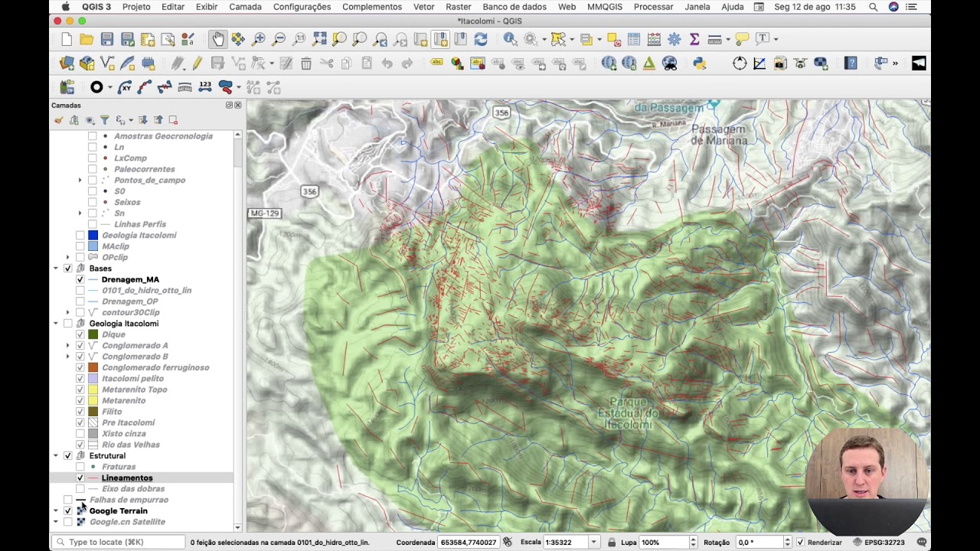Expand the contour30Clip layer

coord(68,312)
